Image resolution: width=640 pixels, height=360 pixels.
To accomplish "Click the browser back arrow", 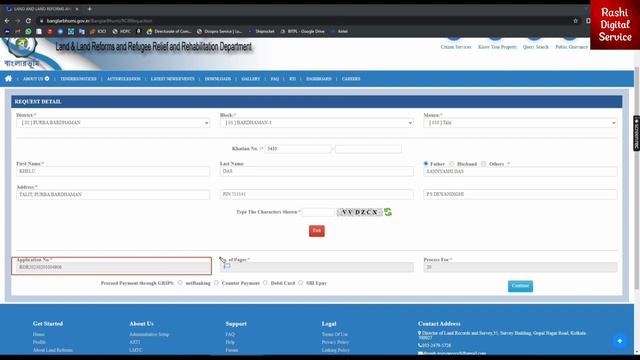I will coord(7,20).
